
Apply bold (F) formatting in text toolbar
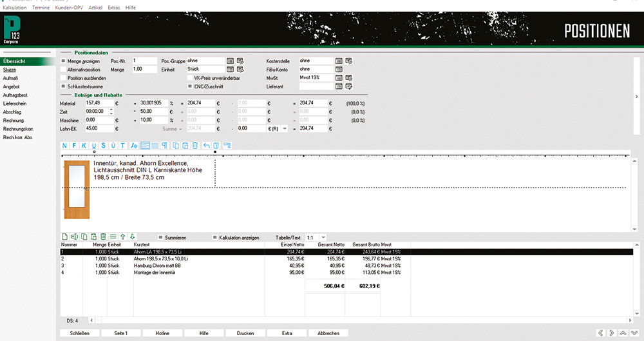(x=75, y=145)
